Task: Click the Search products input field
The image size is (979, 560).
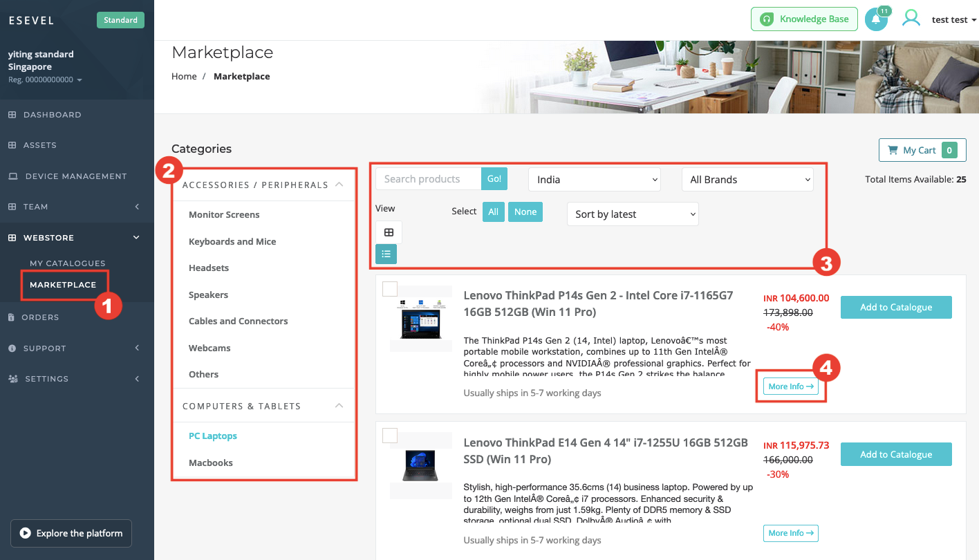Action: [429, 178]
